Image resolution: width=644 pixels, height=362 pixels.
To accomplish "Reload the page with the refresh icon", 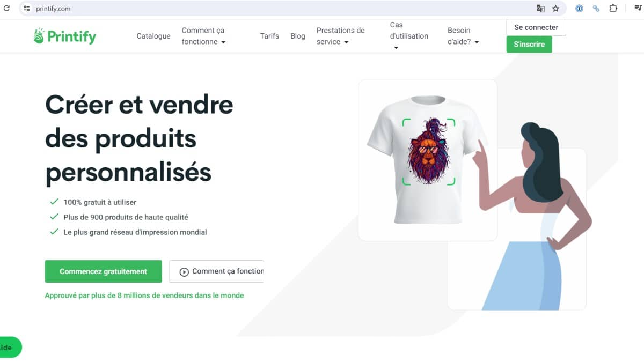I will tap(6, 9).
